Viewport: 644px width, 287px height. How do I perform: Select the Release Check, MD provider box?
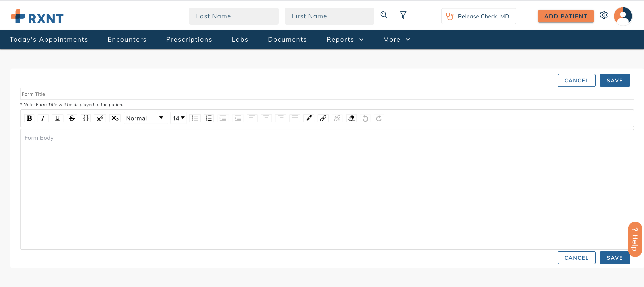click(479, 16)
